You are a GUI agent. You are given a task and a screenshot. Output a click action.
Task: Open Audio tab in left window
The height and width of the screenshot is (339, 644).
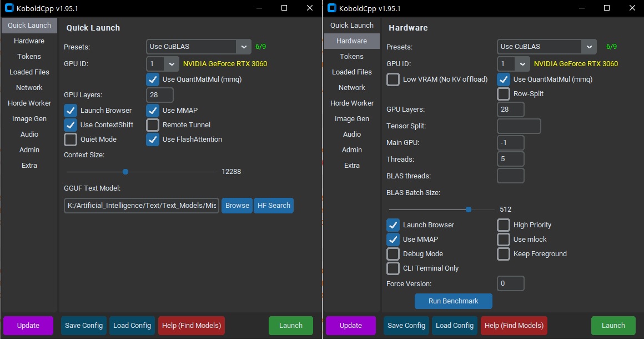tap(29, 134)
